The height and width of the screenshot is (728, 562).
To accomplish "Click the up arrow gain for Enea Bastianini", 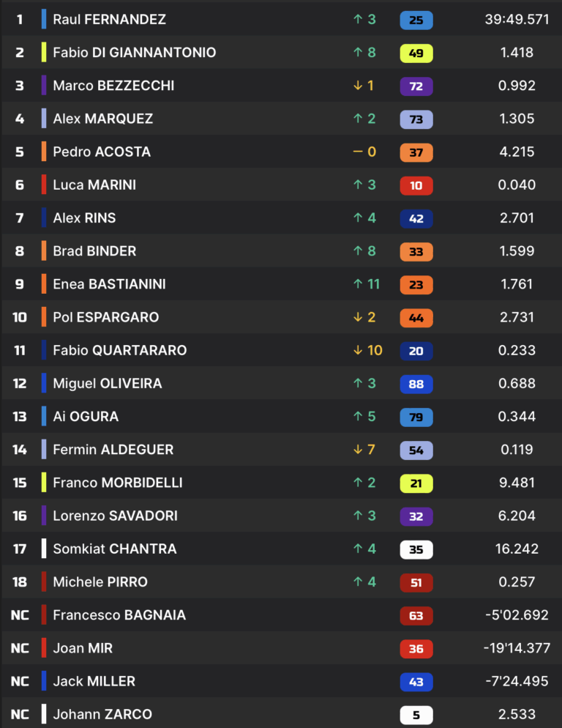I will pyautogui.click(x=358, y=284).
